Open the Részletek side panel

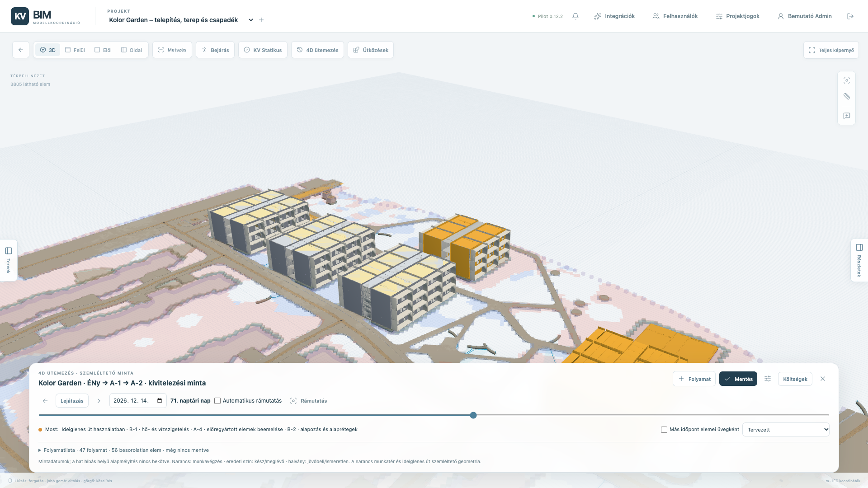[859, 260]
